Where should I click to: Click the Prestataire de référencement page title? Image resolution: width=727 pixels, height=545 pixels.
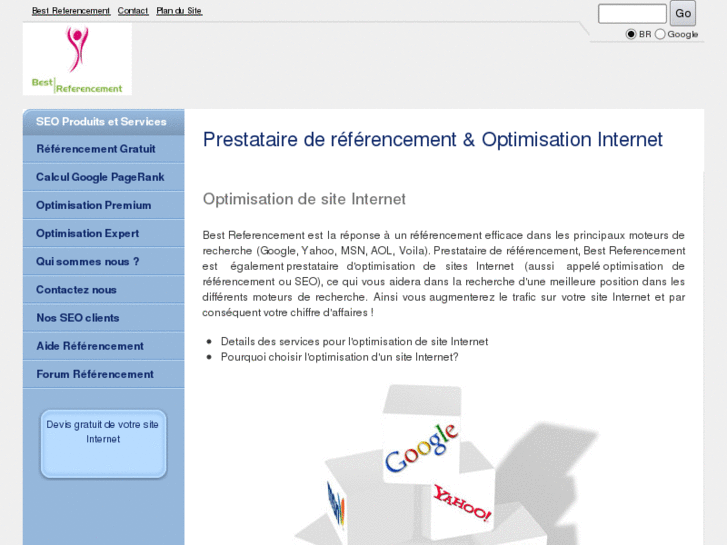tap(433, 140)
